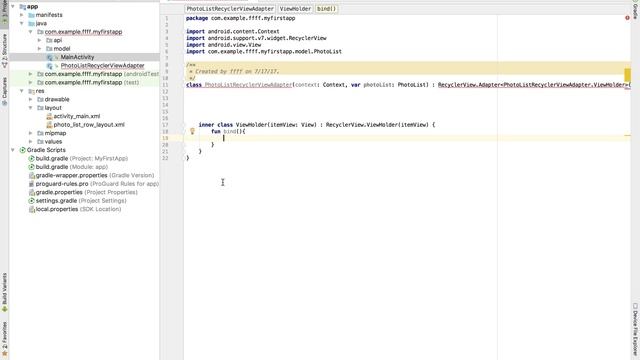Collapse the java folder
The image size is (640, 360).
(22, 23)
